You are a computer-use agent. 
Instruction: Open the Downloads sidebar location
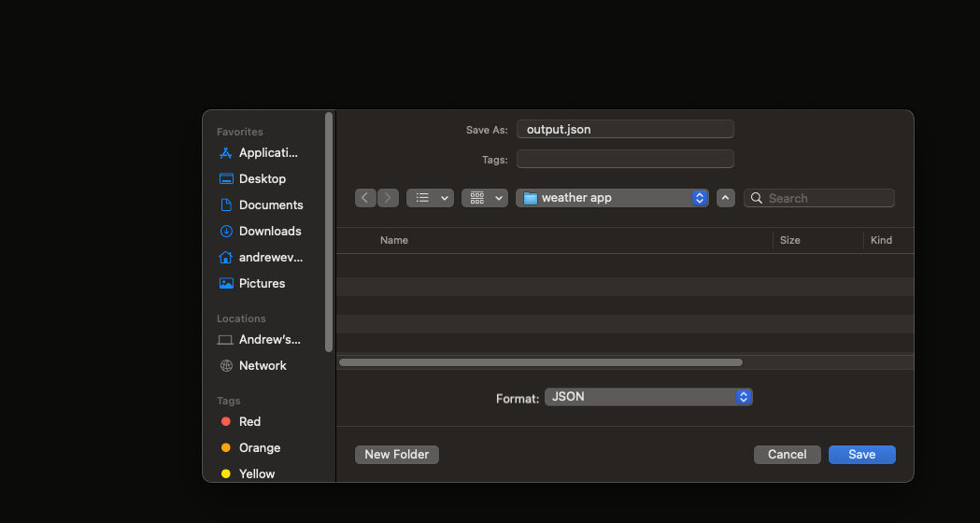(269, 231)
